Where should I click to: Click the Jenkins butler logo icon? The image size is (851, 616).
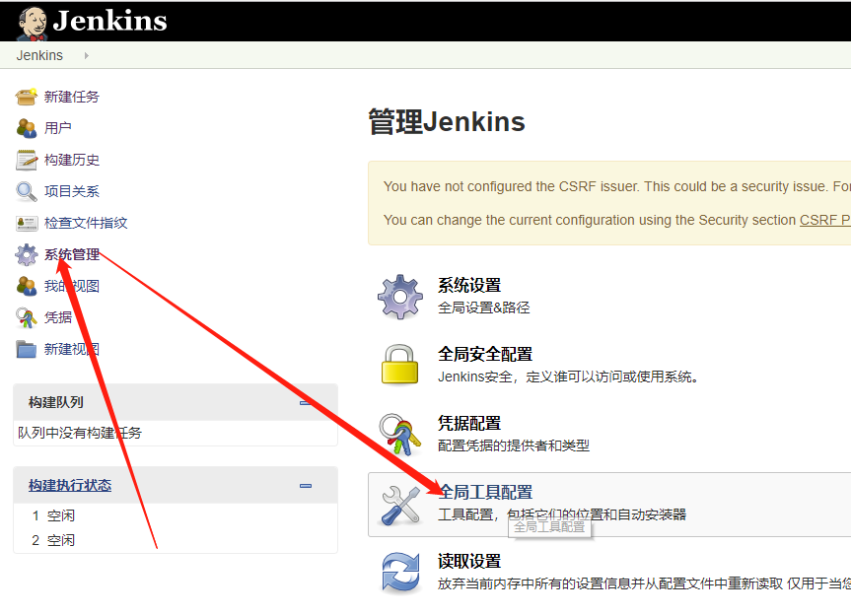[x=32, y=22]
